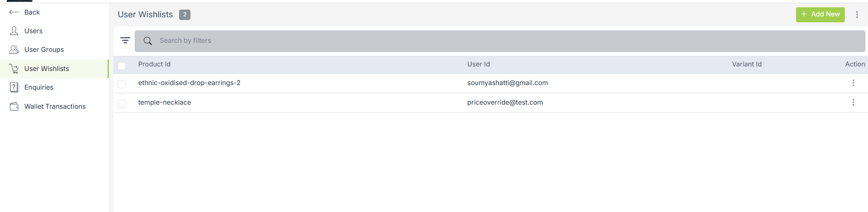Click the Enquiries question mark icon
Image resolution: width=868 pixels, height=212 pixels.
[x=14, y=87]
